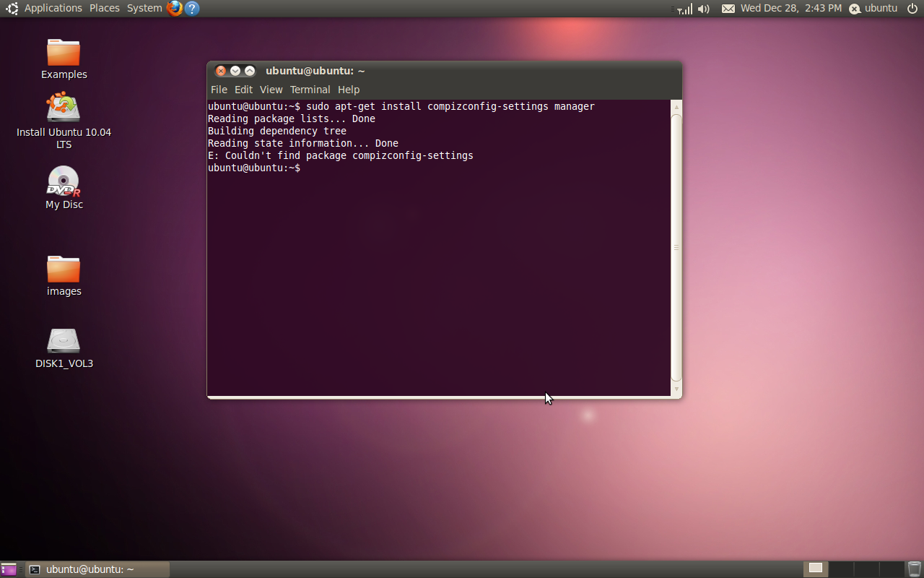Open the terminal Edit menu
Screen dimensions: 924x578
pos(243,90)
